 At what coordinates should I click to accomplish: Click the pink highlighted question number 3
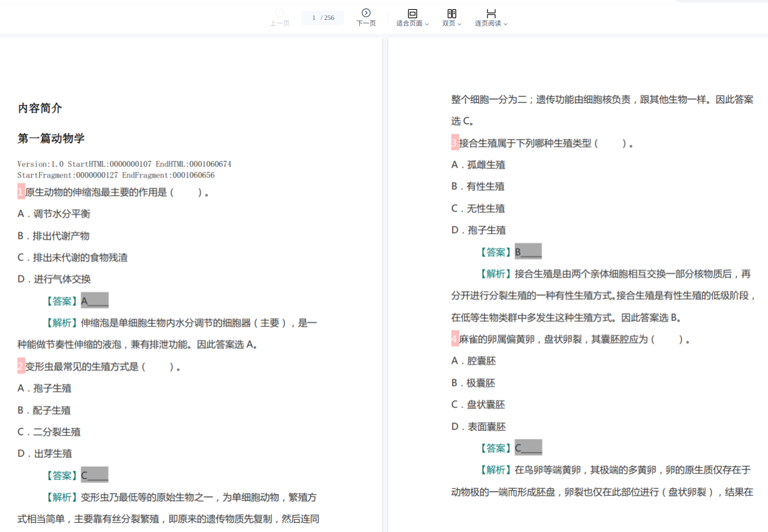(x=455, y=143)
